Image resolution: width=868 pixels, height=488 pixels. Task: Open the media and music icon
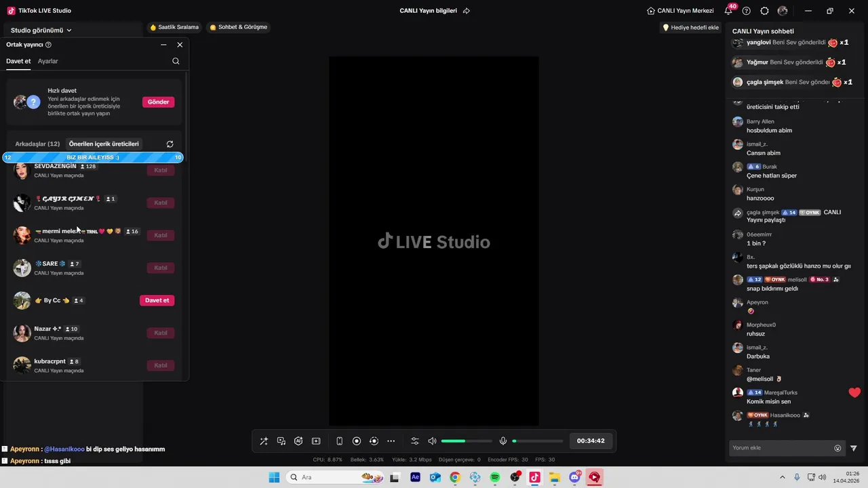coord(281,441)
